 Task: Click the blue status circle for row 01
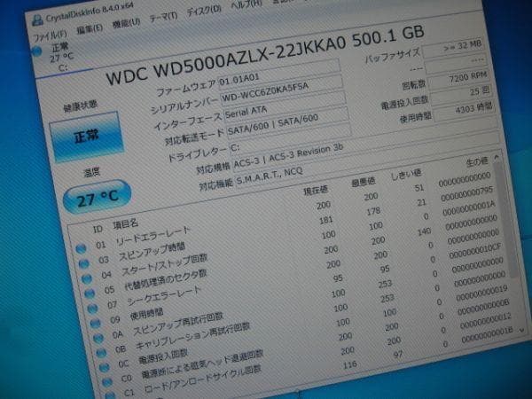[x=81, y=249]
